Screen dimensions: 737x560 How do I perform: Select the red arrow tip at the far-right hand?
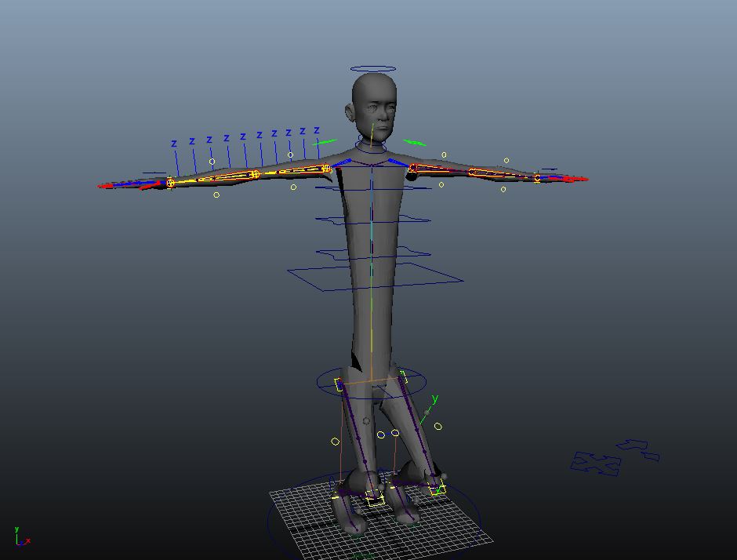[582, 180]
